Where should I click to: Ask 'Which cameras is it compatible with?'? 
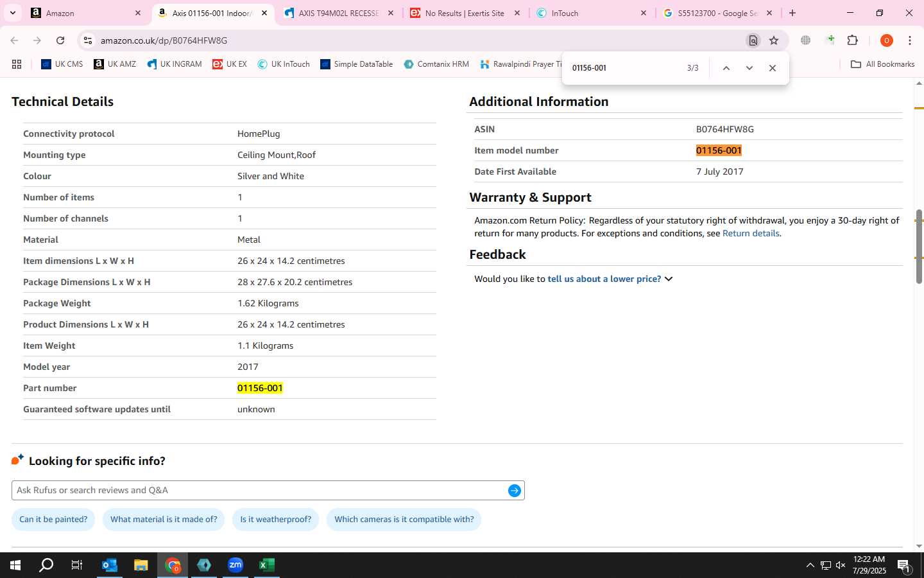tap(404, 520)
